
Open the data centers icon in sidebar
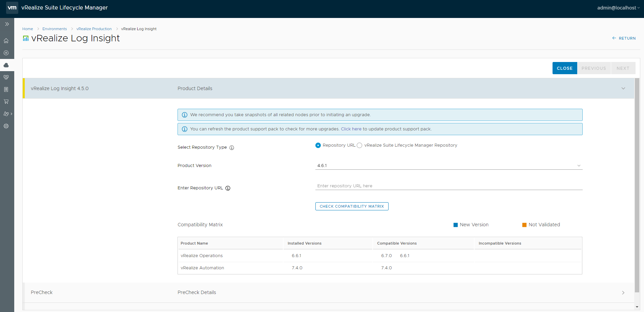(x=6, y=77)
